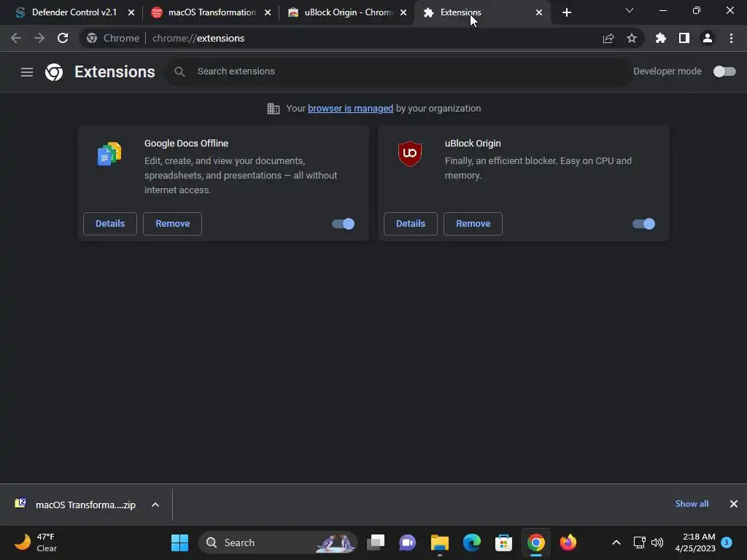Image resolution: width=747 pixels, height=560 pixels.
Task: Click the Chrome logo beside the Extensions title
Action: click(54, 72)
